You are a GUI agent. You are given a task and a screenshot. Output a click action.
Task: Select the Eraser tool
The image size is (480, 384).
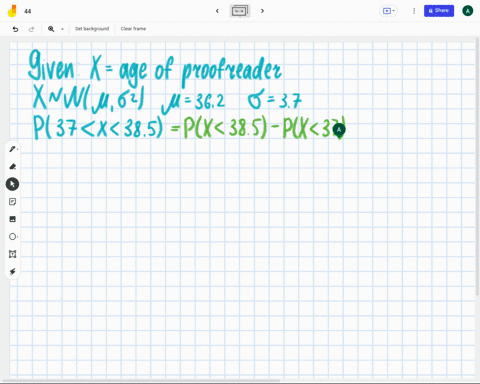[x=13, y=166]
